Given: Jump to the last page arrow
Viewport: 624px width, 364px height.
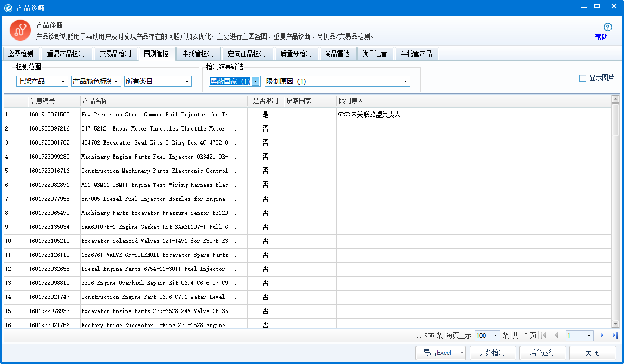Looking at the screenshot, I should click(615, 336).
